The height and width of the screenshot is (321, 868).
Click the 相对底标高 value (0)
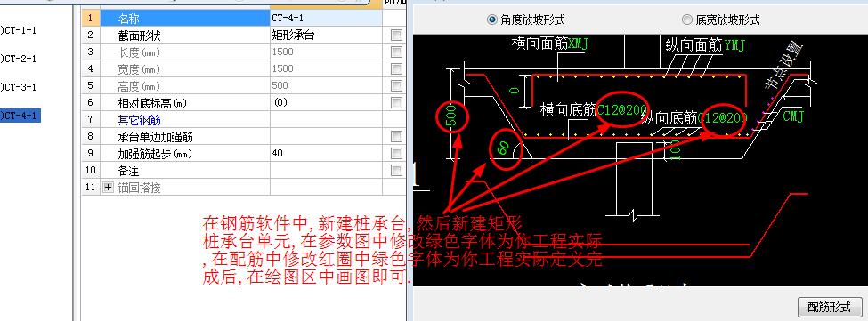pos(326,102)
